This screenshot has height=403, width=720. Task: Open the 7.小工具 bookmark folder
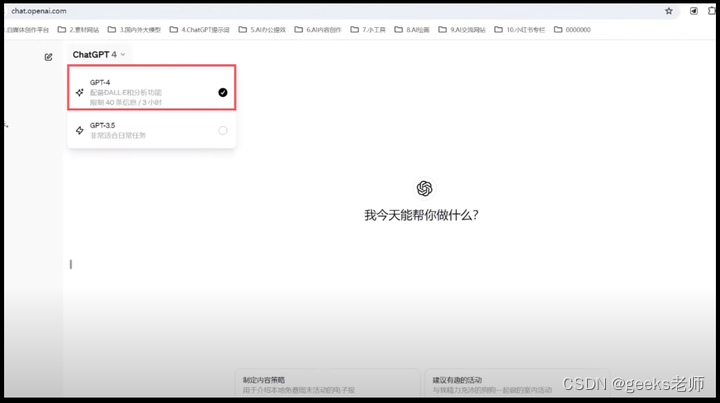(x=368, y=30)
